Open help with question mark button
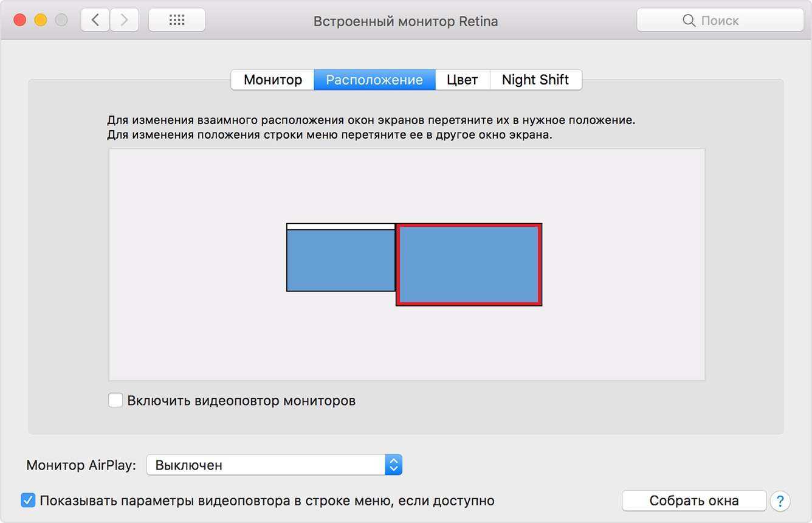 coord(780,500)
